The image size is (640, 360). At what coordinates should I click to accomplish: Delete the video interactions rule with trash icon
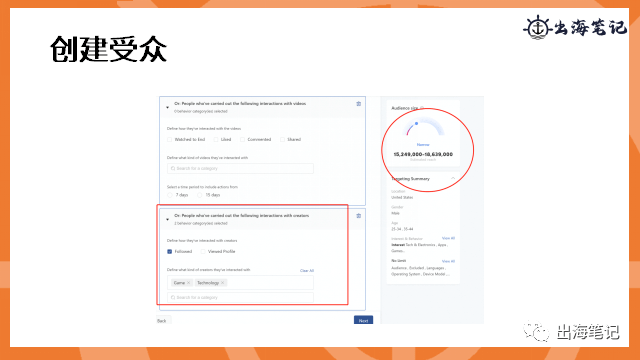pyautogui.click(x=358, y=104)
